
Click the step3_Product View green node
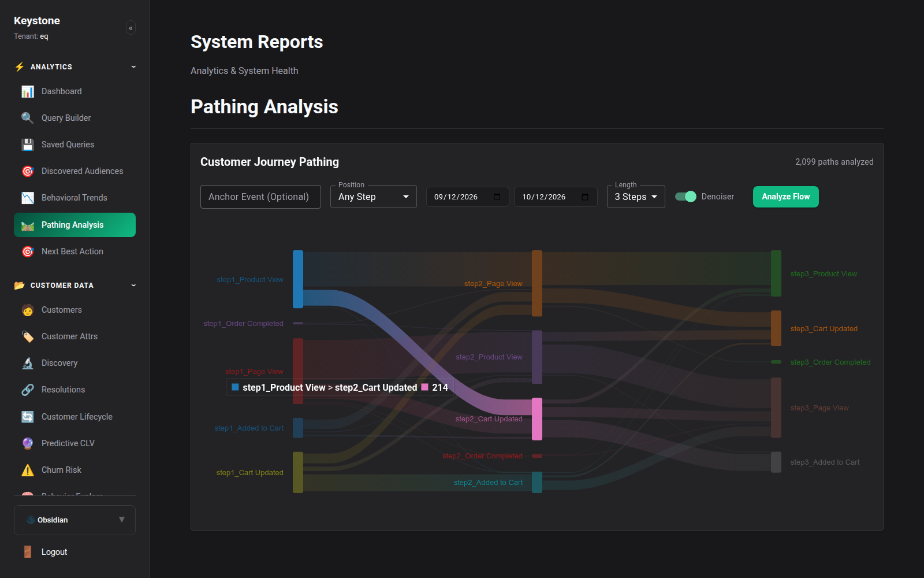pyautogui.click(x=776, y=273)
